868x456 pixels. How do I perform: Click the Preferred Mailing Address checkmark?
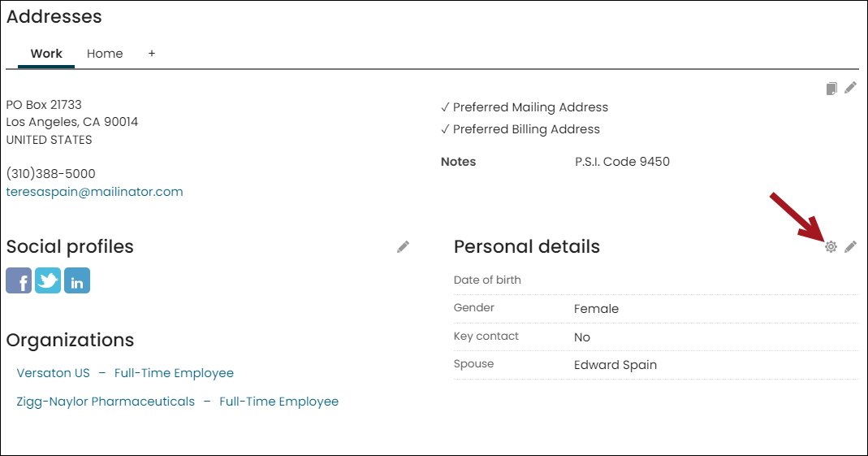coord(445,107)
